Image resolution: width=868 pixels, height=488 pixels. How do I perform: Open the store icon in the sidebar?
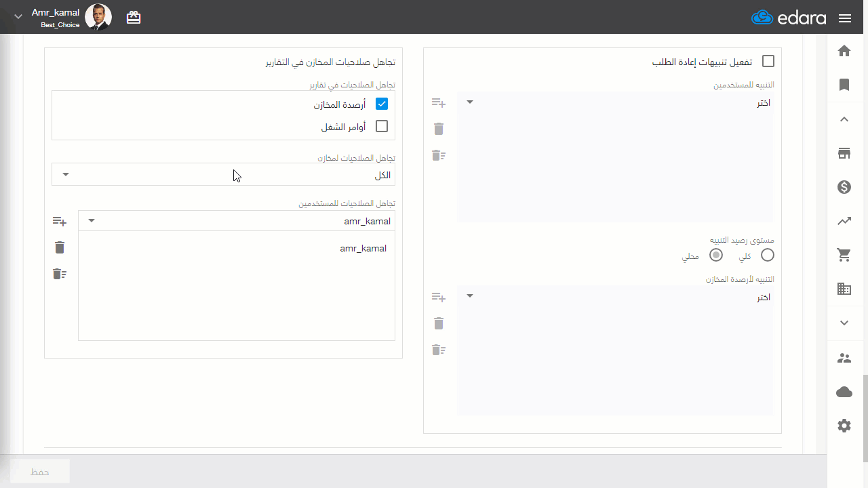point(844,153)
